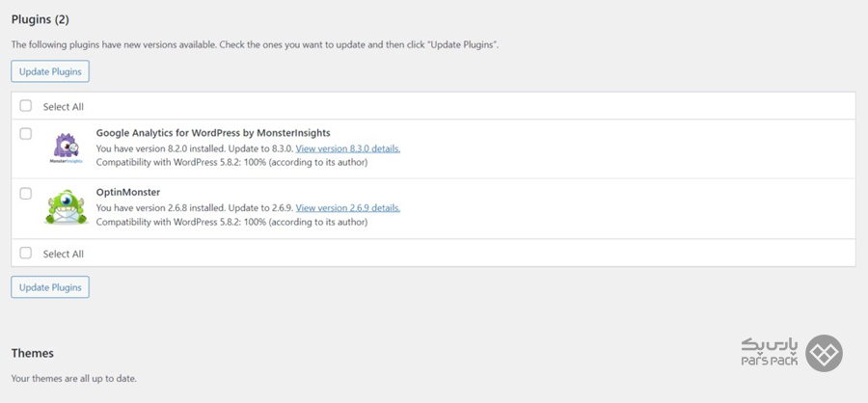Click the top Select All label text
This screenshot has width=868, height=403.
[64, 107]
